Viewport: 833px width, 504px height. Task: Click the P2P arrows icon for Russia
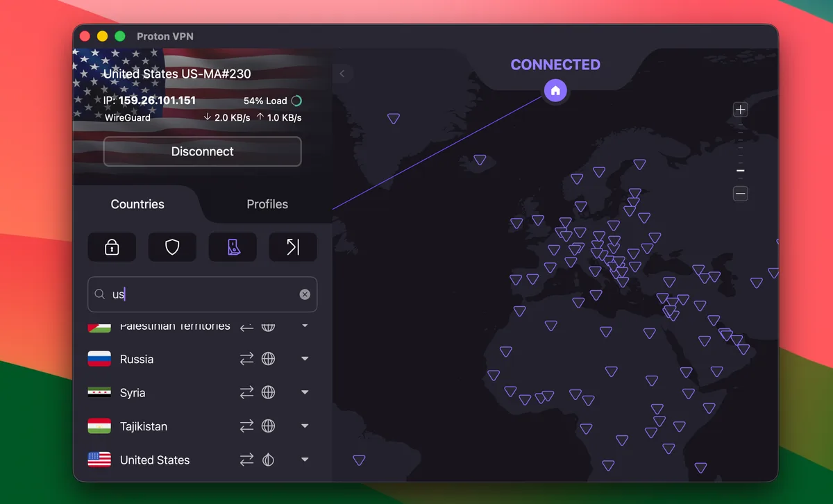coord(247,359)
